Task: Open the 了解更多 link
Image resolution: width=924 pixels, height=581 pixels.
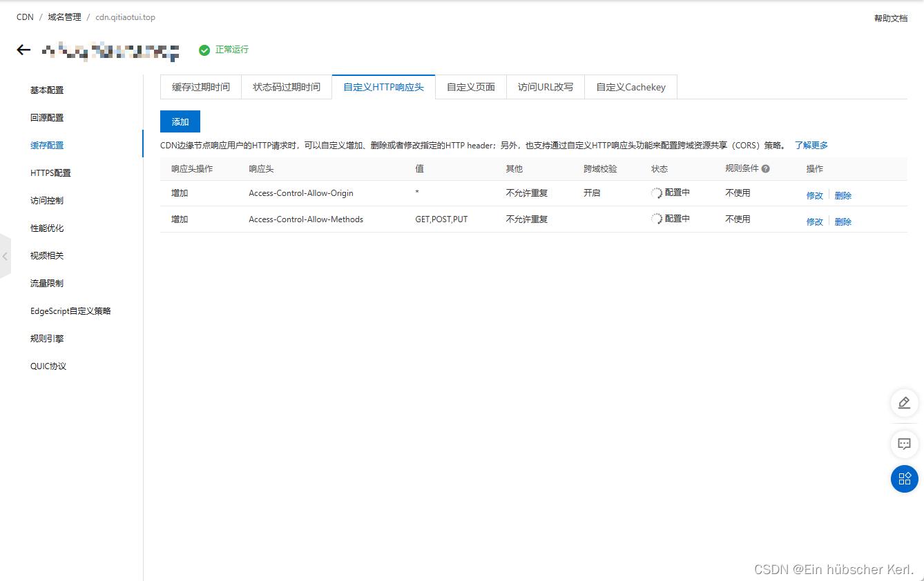Action: click(811, 146)
